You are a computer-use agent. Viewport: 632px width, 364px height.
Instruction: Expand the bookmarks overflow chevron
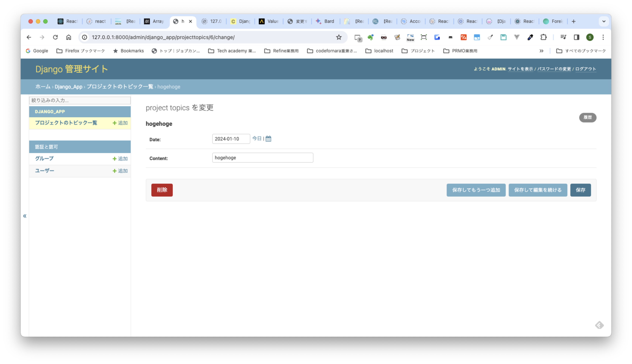tap(541, 51)
